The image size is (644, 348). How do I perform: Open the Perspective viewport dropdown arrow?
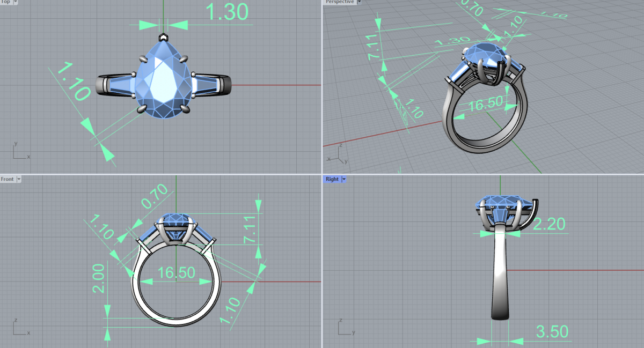358,2
